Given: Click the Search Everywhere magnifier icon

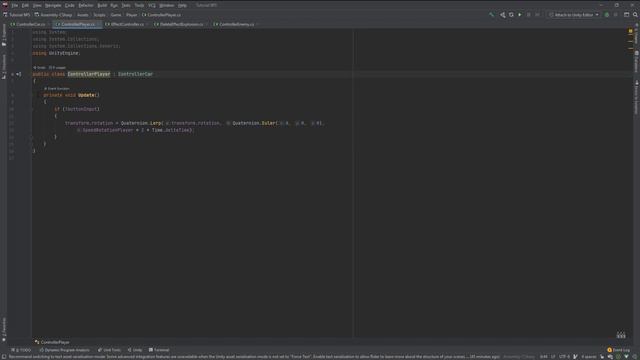Looking at the screenshot, I should (636, 15).
